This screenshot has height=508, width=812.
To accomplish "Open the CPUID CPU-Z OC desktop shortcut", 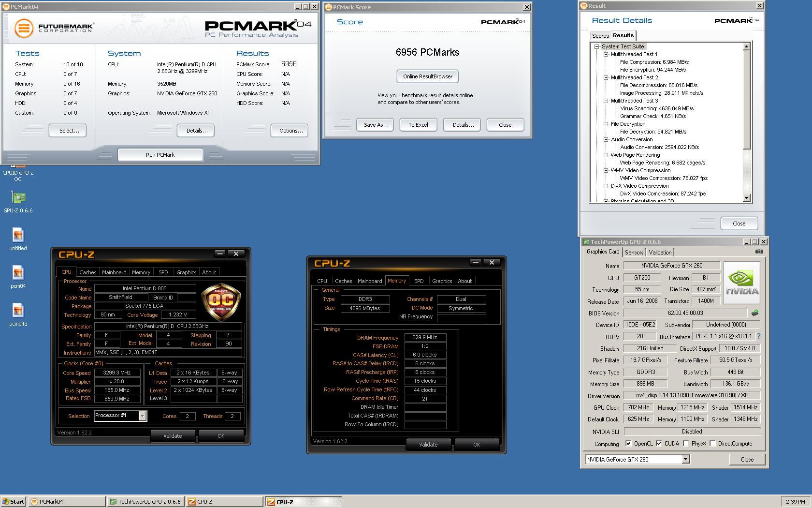I will pos(18,172).
